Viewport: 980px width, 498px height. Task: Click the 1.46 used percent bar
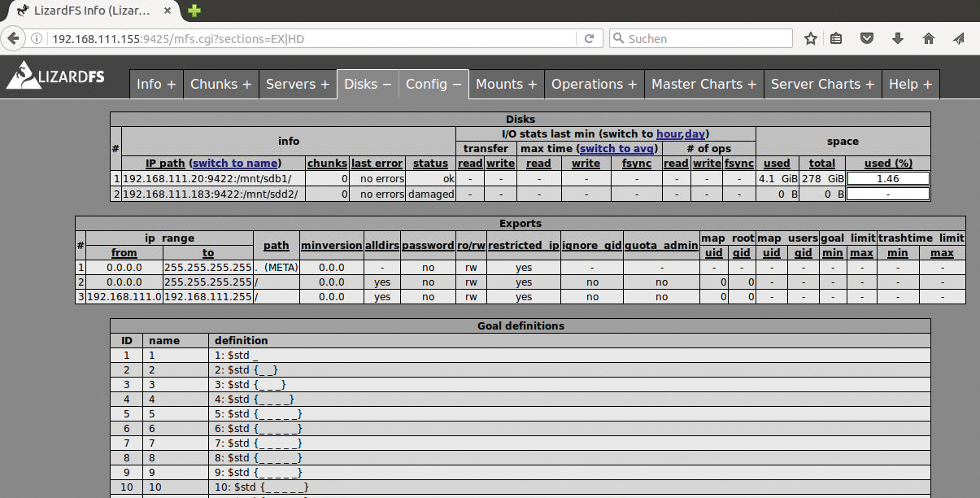pos(888,178)
